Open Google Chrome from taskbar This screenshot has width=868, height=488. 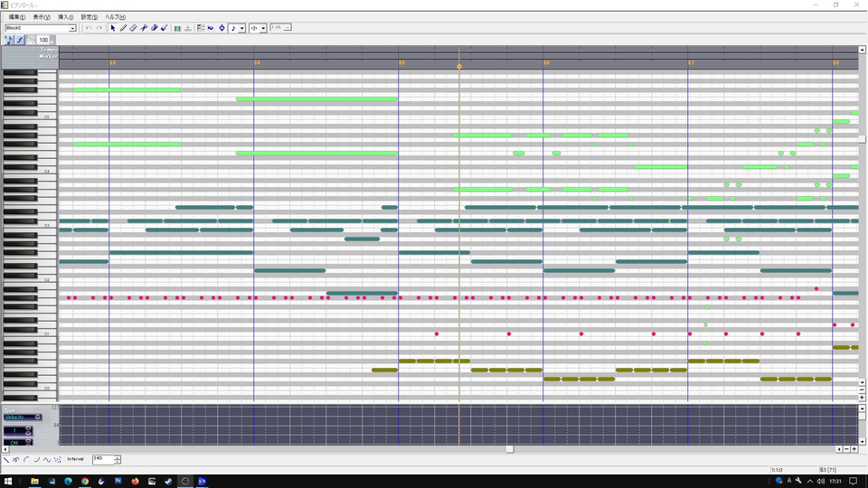click(x=85, y=482)
